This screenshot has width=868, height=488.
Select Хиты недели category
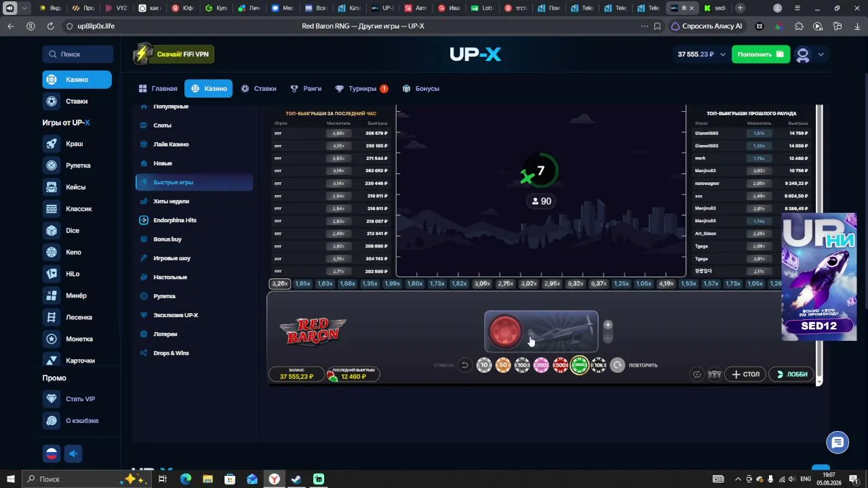(x=194, y=201)
